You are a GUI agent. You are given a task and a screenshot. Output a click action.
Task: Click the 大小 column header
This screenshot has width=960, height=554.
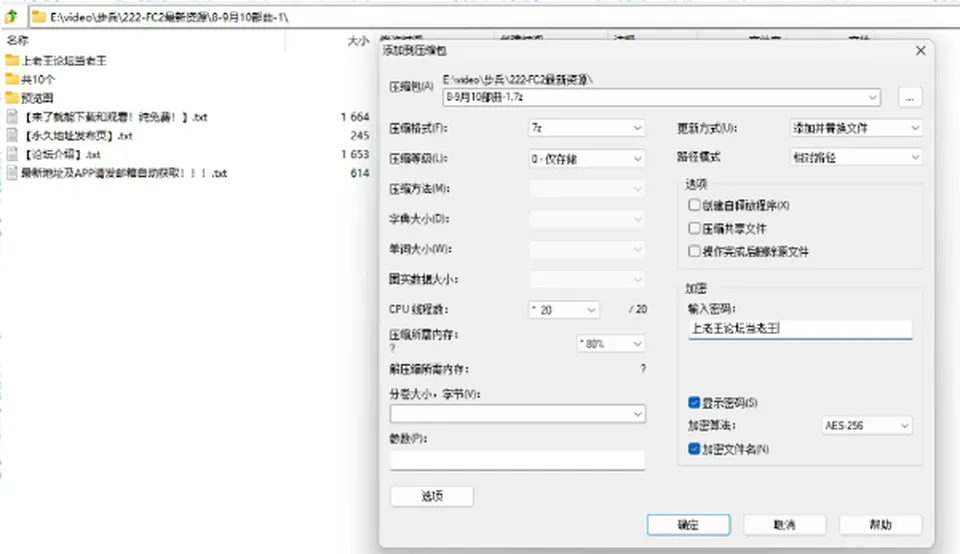(358, 40)
